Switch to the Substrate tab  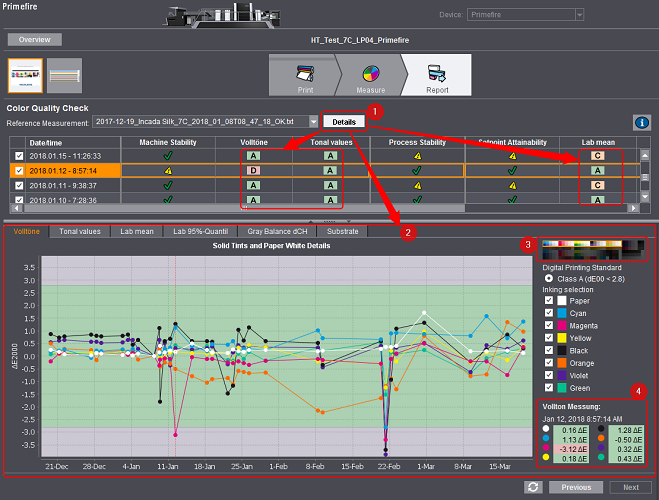point(343,232)
